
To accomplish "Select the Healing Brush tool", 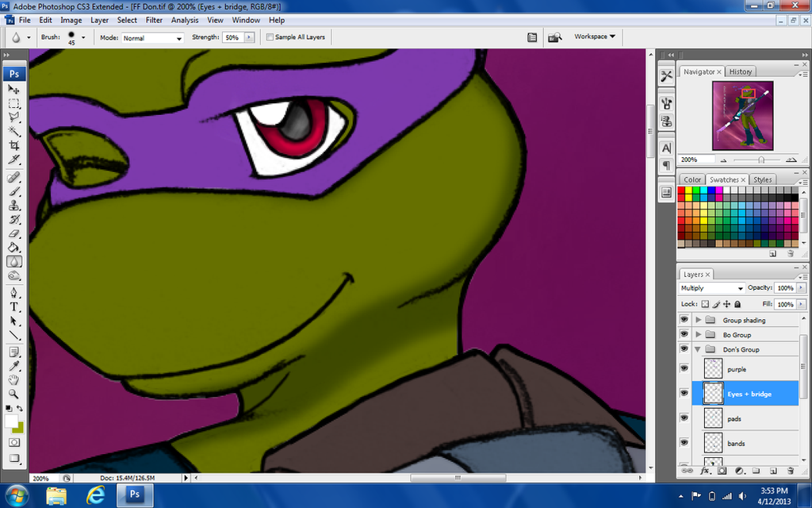I will pos(14,178).
